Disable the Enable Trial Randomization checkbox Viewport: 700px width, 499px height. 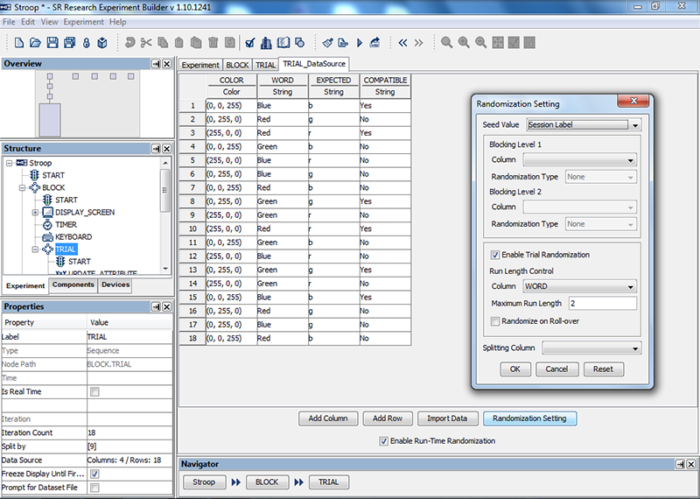496,255
